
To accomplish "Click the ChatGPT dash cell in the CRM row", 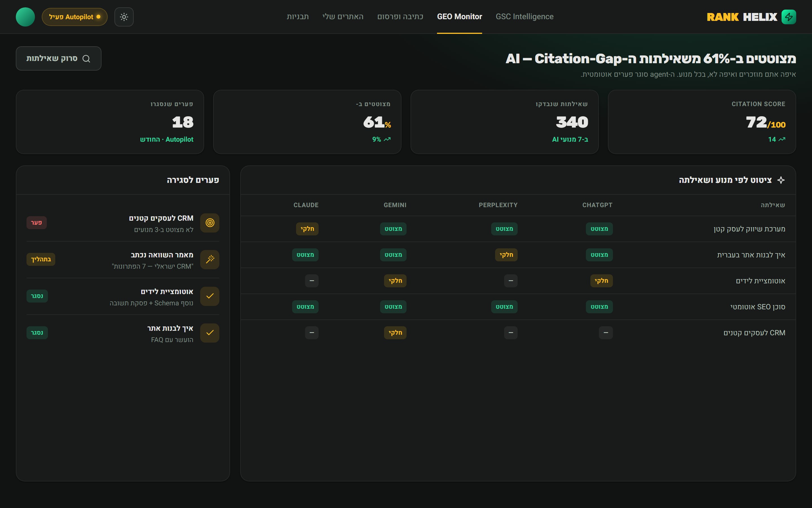I will click(x=606, y=333).
